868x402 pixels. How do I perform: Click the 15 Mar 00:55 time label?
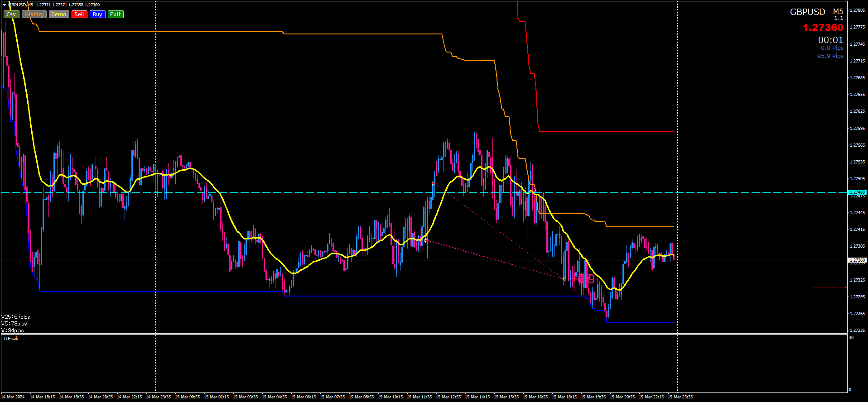(188, 397)
